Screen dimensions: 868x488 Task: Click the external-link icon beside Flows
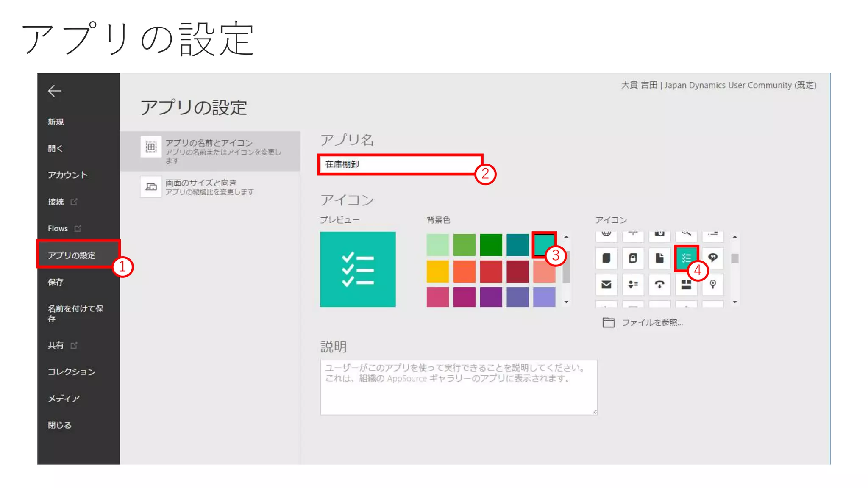pos(78,228)
